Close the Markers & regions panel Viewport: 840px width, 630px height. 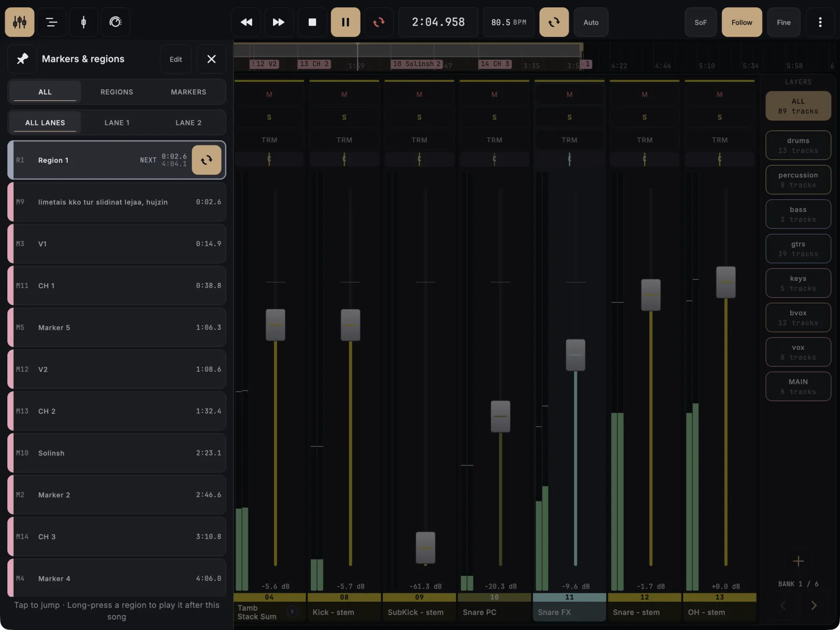[x=212, y=59]
